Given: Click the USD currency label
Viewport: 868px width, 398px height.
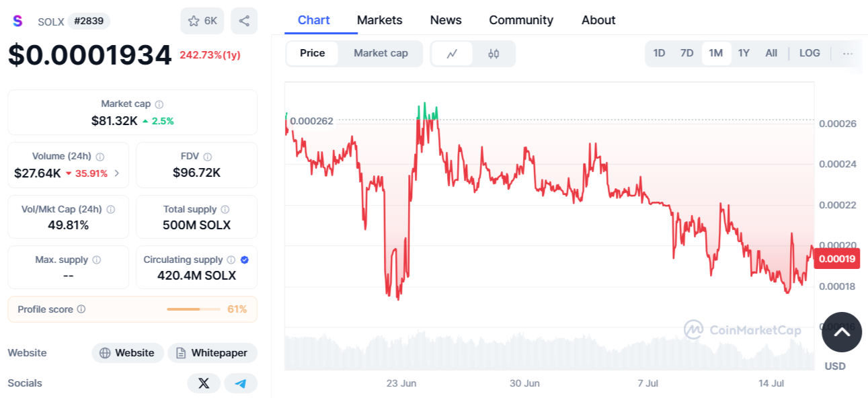Looking at the screenshot, I should tap(835, 366).
